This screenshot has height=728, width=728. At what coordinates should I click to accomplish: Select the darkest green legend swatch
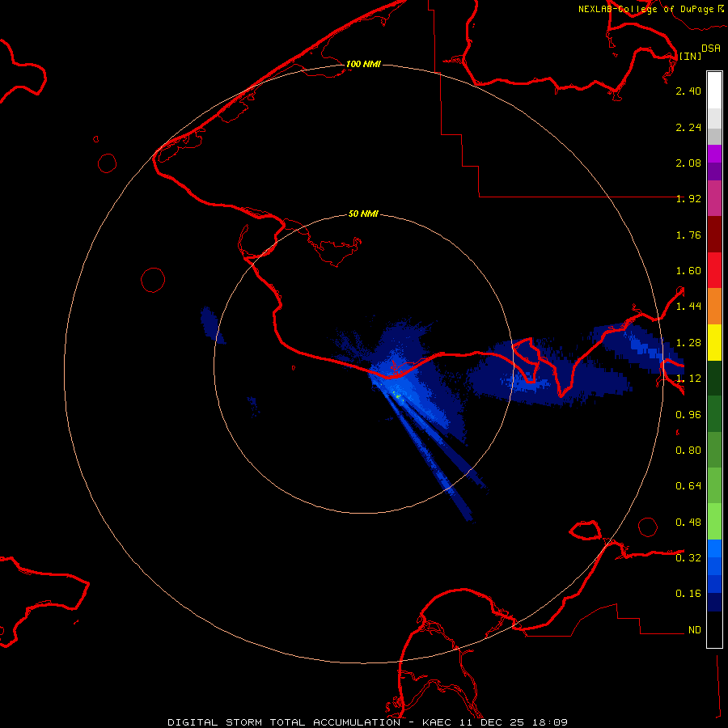(714, 379)
